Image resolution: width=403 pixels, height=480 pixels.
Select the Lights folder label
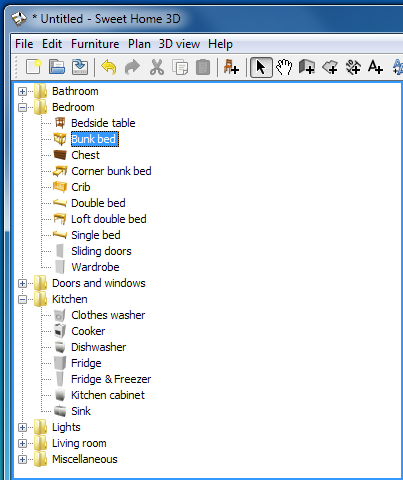click(x=66, y=427)
